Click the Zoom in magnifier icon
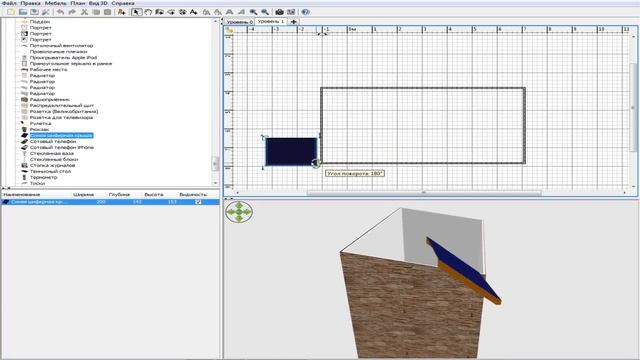This screenshot has height=360, width=640. [x=253, y=12]
